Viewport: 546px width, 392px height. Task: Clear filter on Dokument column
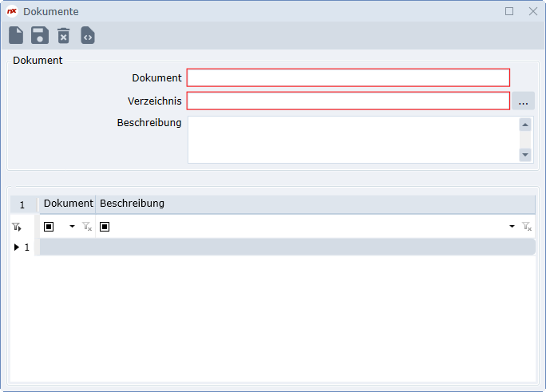point(87,227)
